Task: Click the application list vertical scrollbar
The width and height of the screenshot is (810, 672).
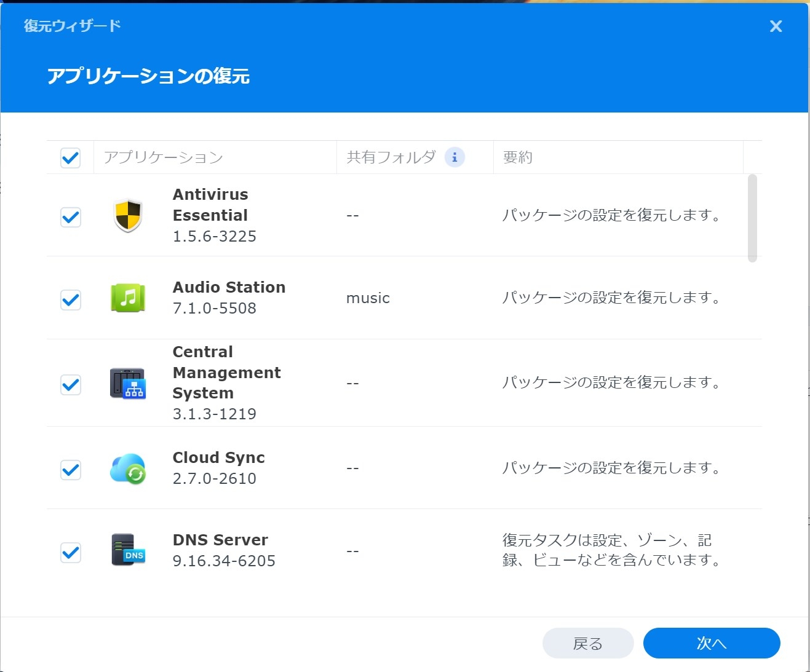Action: click(x=752, y=218)
